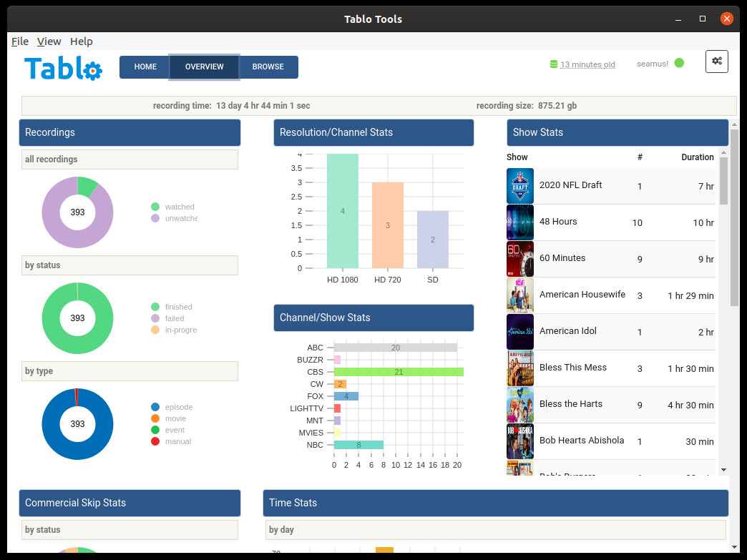Toggle the watched legend entry
Screen dimensions: 747x560
(173, 207)
